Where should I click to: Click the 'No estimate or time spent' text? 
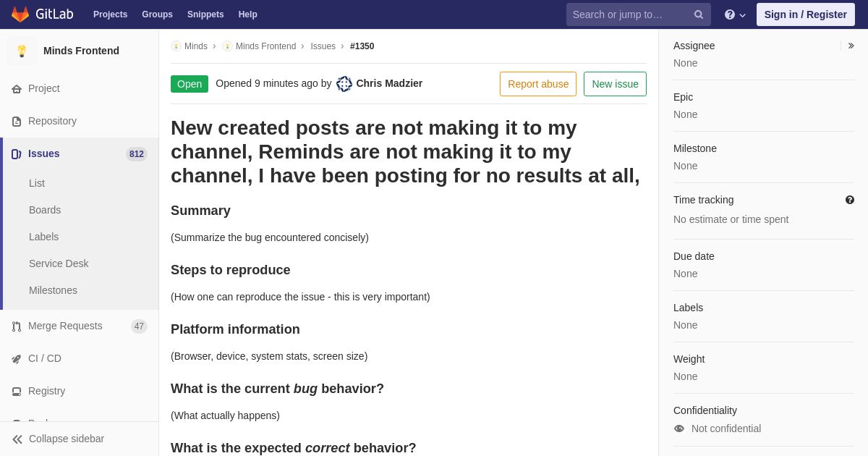click(731, 219)
